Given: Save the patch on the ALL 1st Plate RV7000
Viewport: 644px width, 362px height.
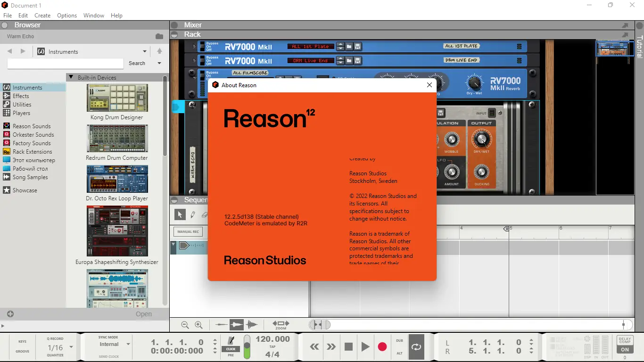Looking at the screenshot, I should pos(357,47).
